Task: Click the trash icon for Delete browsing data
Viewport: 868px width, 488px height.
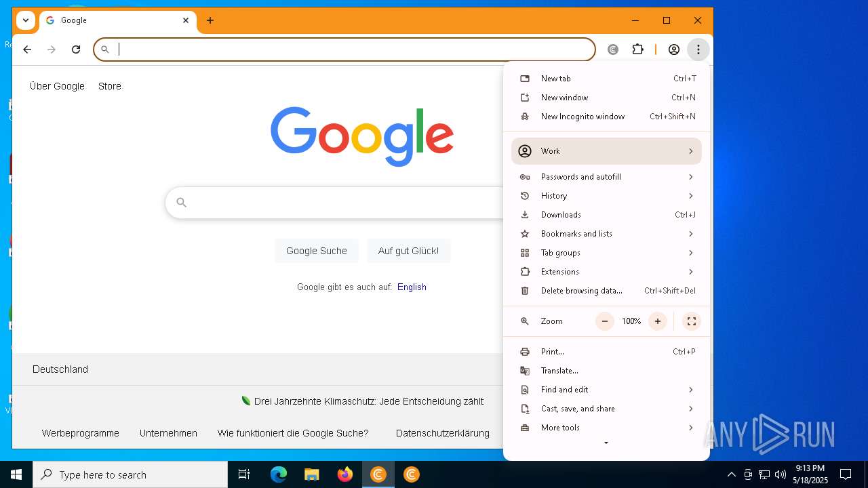Action: click(525, 291)
